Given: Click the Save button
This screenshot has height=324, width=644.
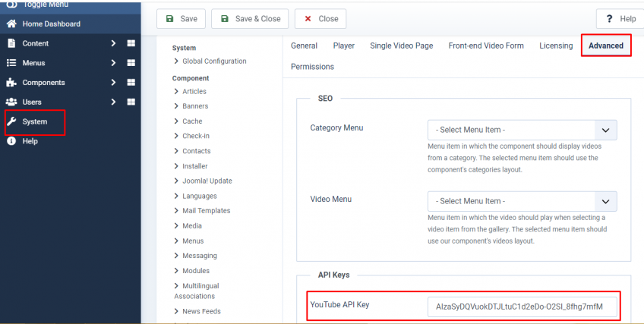Looking at the screenshot, I should [x=181, y=19].
